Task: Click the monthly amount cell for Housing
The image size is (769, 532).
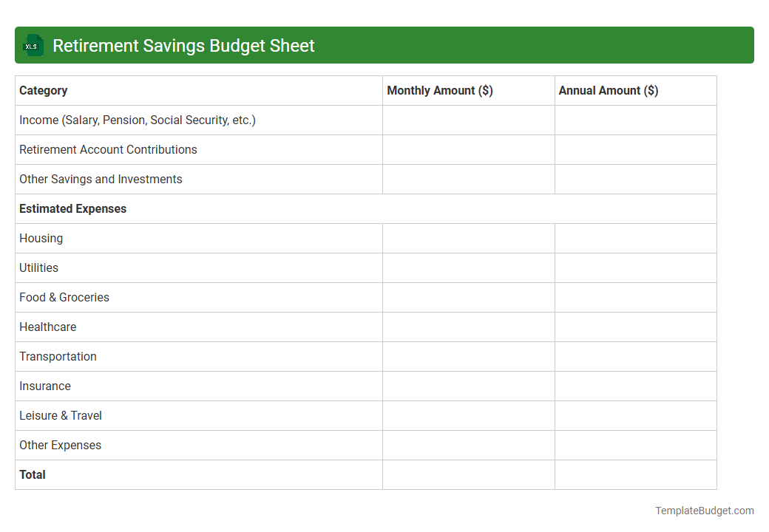Action: pos(468,238)
